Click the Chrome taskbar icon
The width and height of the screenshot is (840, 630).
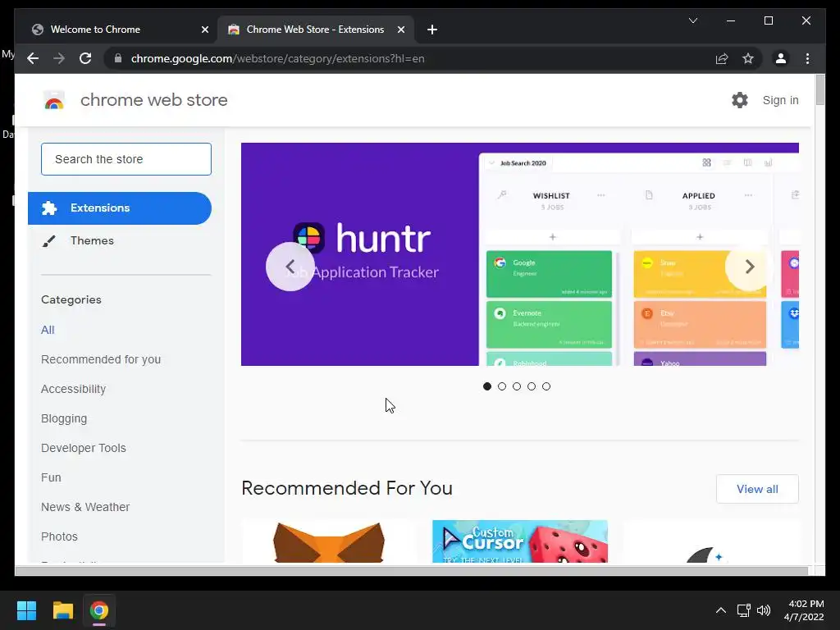pos(99,610)
